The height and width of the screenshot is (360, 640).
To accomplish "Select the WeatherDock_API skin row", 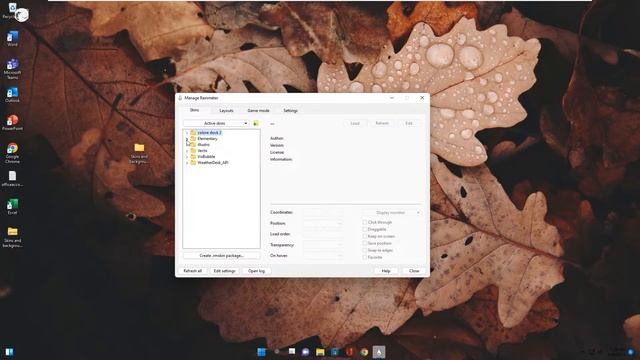I will tap(213, 163).
